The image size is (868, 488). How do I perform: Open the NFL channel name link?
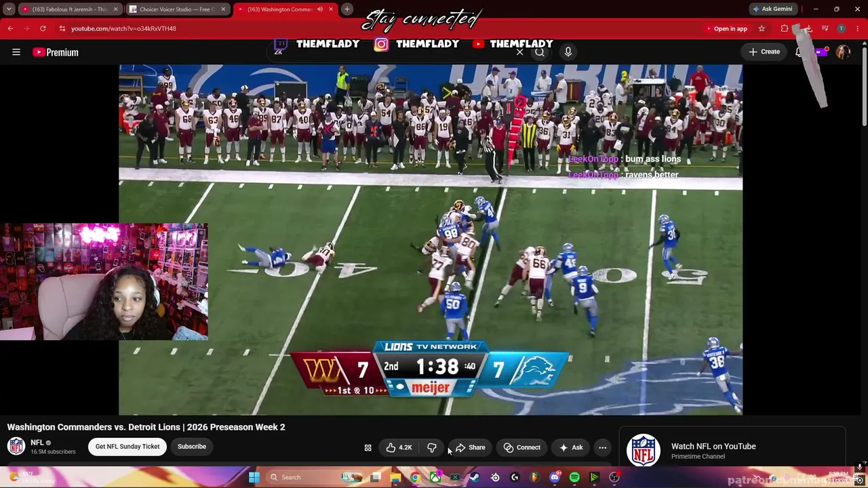pos(37,443)
